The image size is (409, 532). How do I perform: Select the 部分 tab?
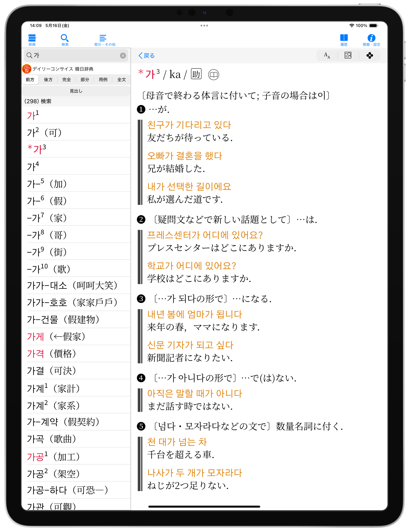pyautogui.click(x=85, y=80)
